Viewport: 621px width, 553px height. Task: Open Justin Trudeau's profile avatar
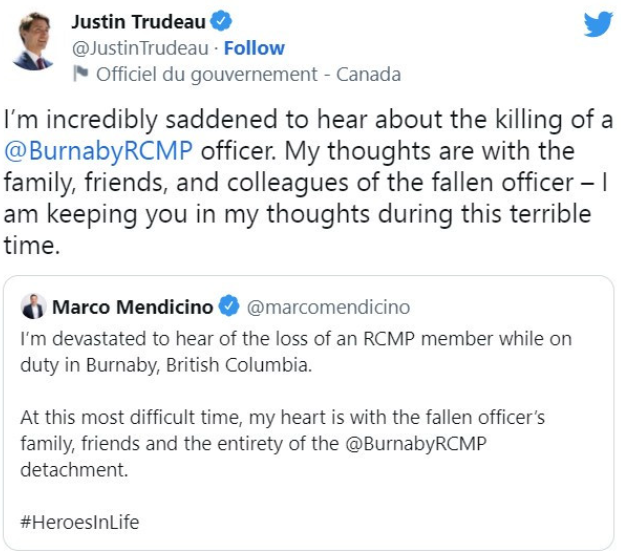coord(33,42)
